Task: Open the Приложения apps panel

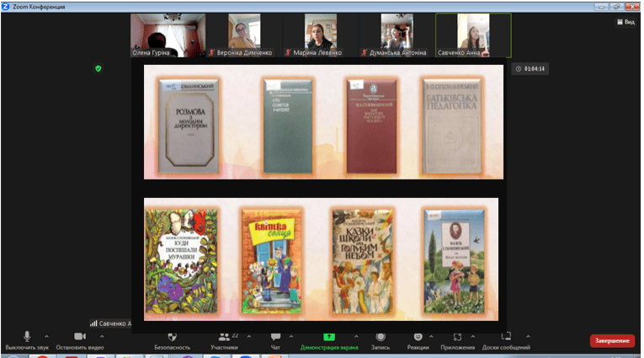Action: [x=458, y=337]
